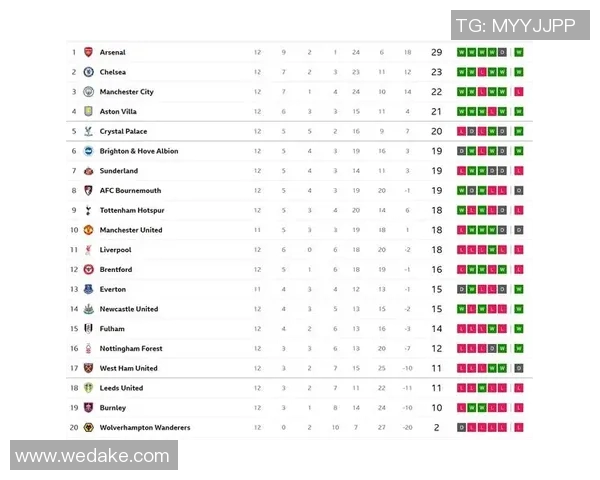Click the Everton club crest icon

(x=88, y=289)
